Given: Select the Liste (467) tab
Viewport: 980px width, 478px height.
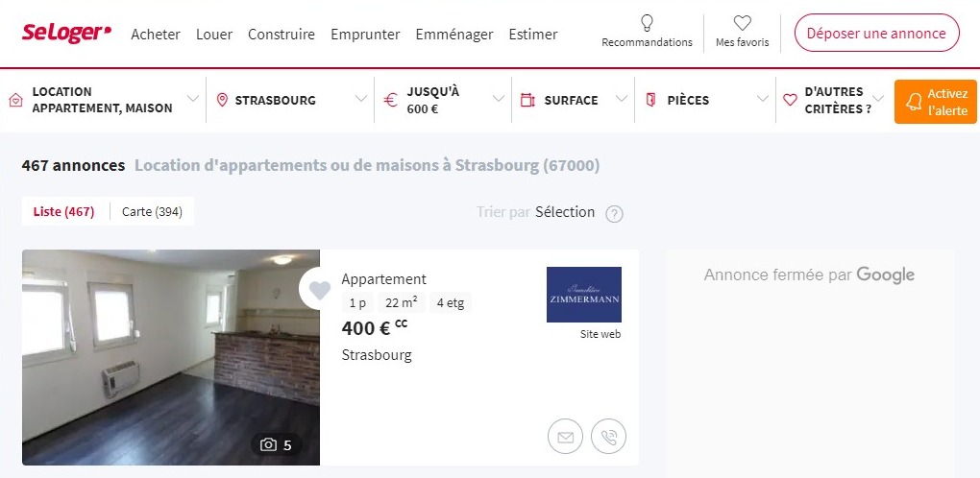Looking at the screenshot, I should pyautogui.click(x=63, y=211).
